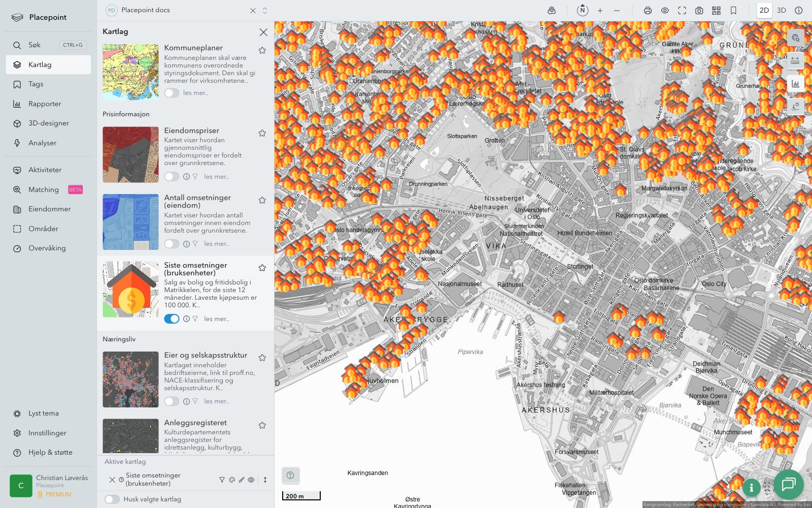Image resolution: width=812 pixels, height=508 pixels.
Task: Hide active layer using eye icon
Action: tap(251, 480)
